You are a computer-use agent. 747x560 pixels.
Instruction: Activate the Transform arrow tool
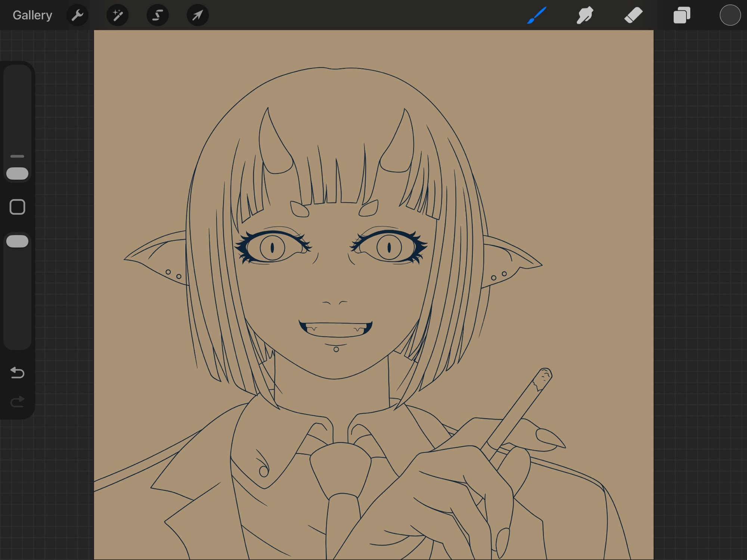[x=198, y=15]
